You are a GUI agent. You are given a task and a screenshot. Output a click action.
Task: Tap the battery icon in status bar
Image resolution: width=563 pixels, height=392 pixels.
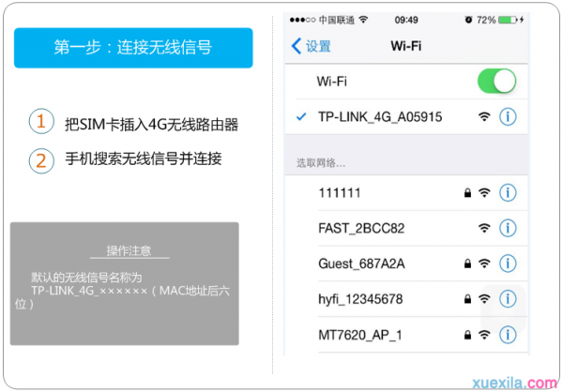point(508,20)
